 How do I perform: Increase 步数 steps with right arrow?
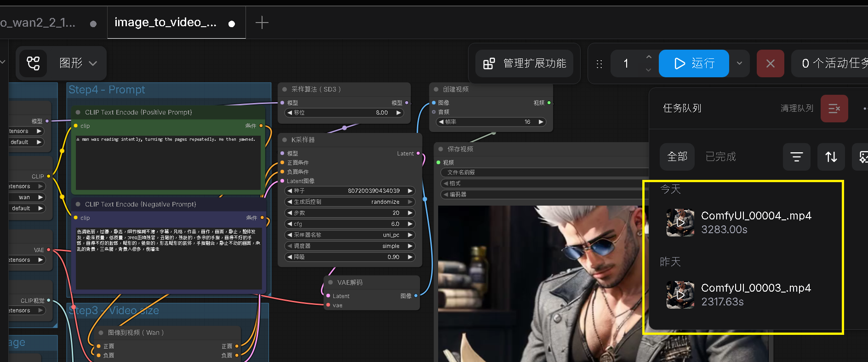click(410, 213)
